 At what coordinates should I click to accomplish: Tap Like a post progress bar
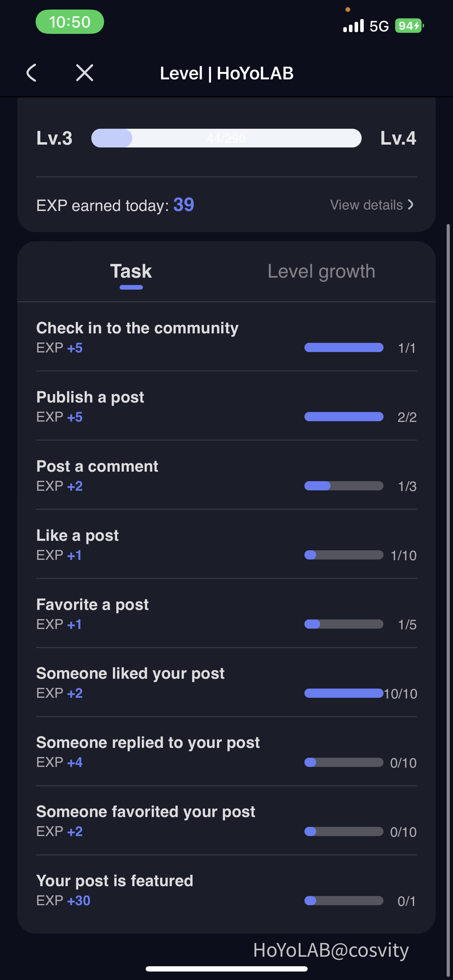coord(344,555)
